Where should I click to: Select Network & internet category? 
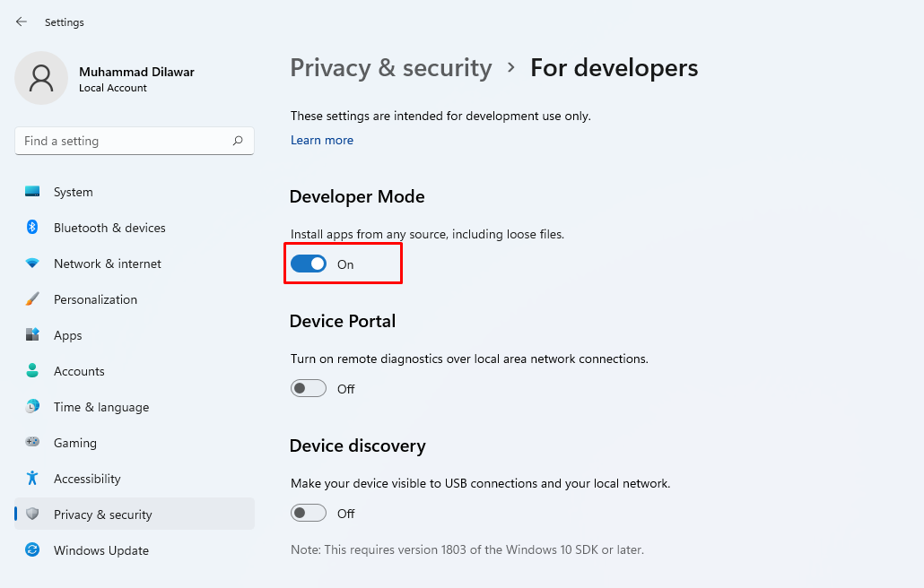pos(135,264)
